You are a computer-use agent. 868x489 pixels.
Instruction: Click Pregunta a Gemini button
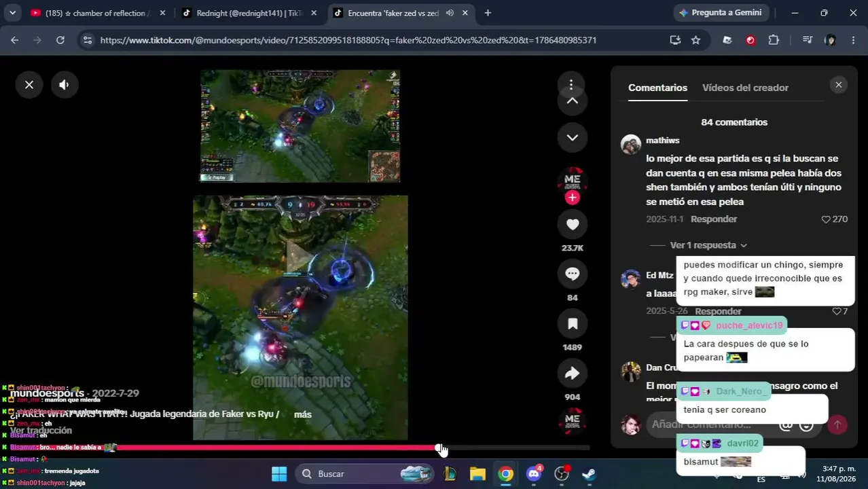pyautogui.click(x=721, y=13)
